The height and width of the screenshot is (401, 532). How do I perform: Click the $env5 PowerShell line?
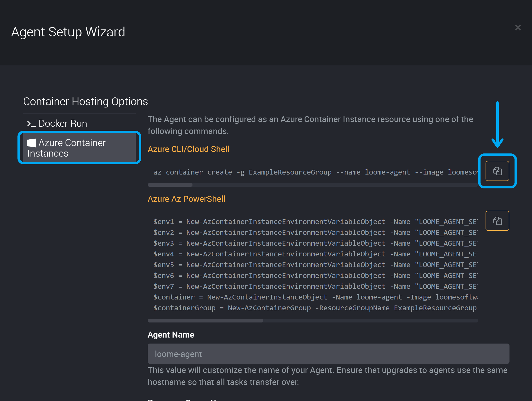(x=316, y=265)
